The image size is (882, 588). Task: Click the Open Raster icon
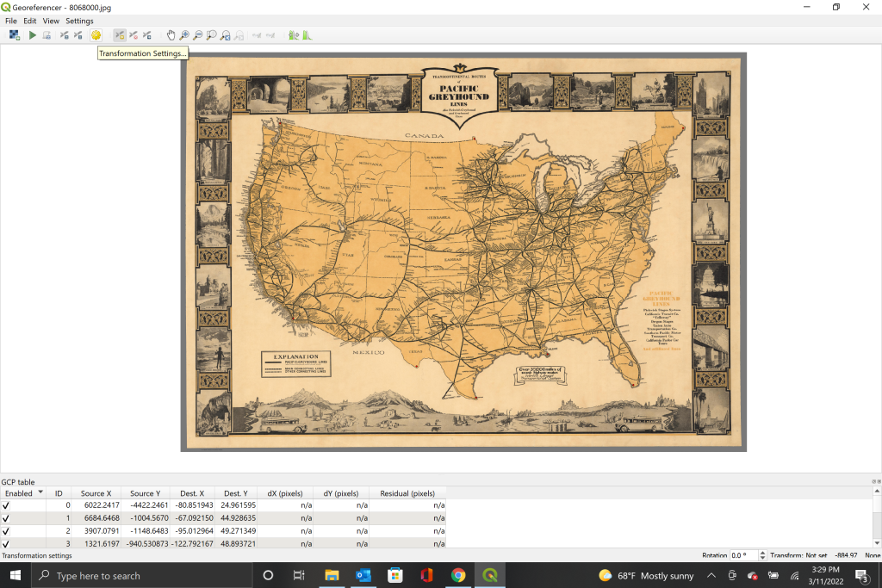14,35
